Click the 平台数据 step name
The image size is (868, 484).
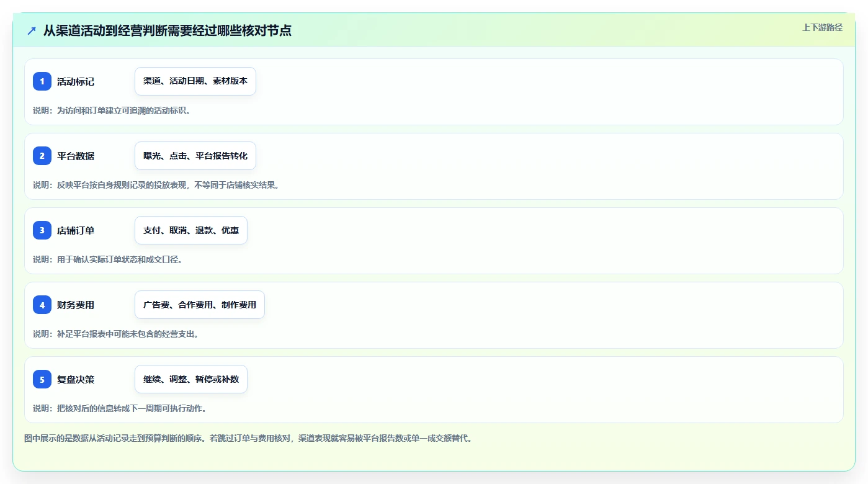click(x=76, y=156)
